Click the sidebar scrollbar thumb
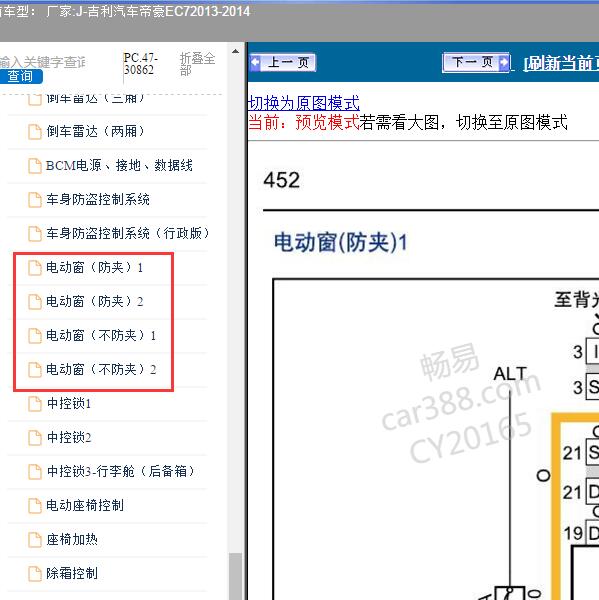Screen dimensions: 599x600 tap(235, 576)
